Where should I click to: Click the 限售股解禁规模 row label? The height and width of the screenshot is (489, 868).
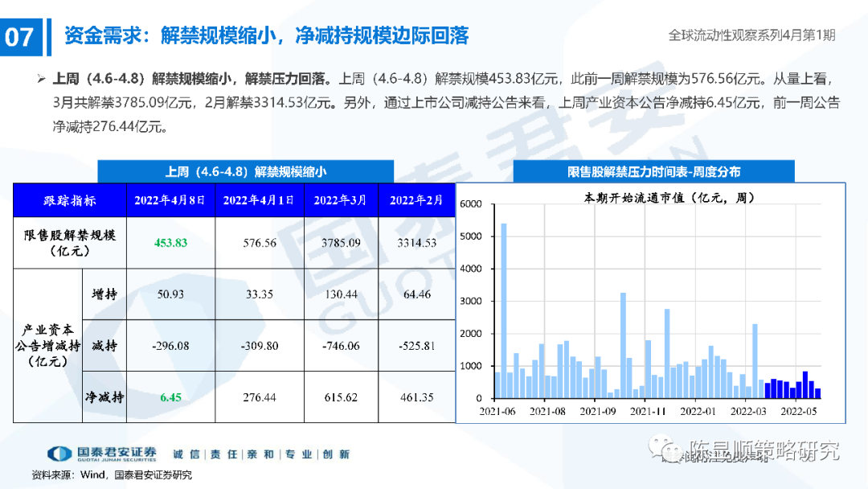[x=70, y=243]
